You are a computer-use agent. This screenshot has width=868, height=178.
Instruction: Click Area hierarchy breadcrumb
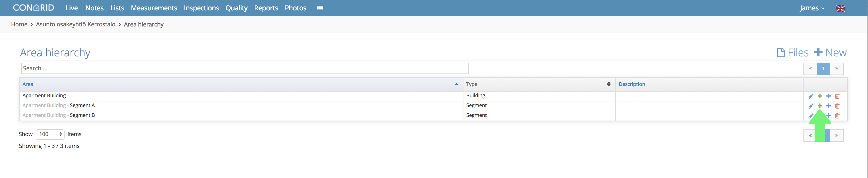pos(144,24)
